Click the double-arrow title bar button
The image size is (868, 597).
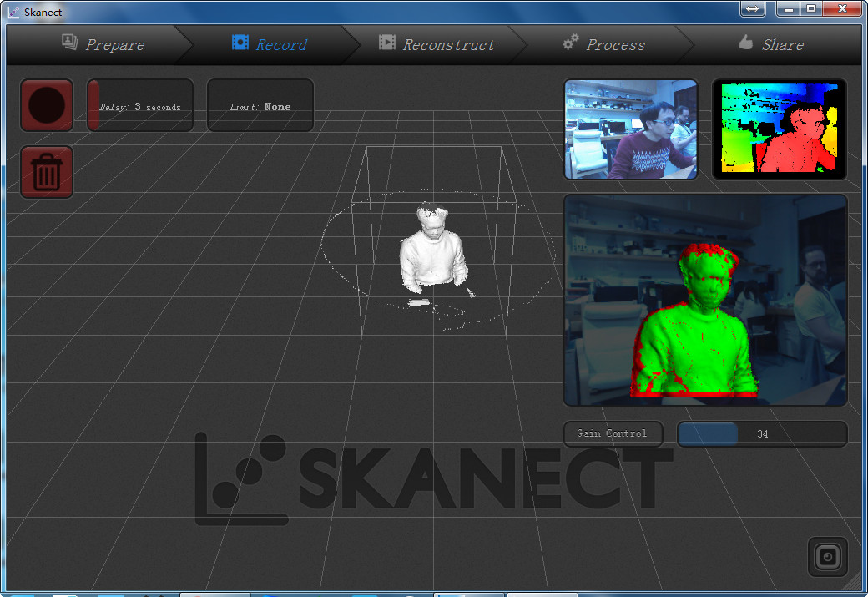coord(752,8)
